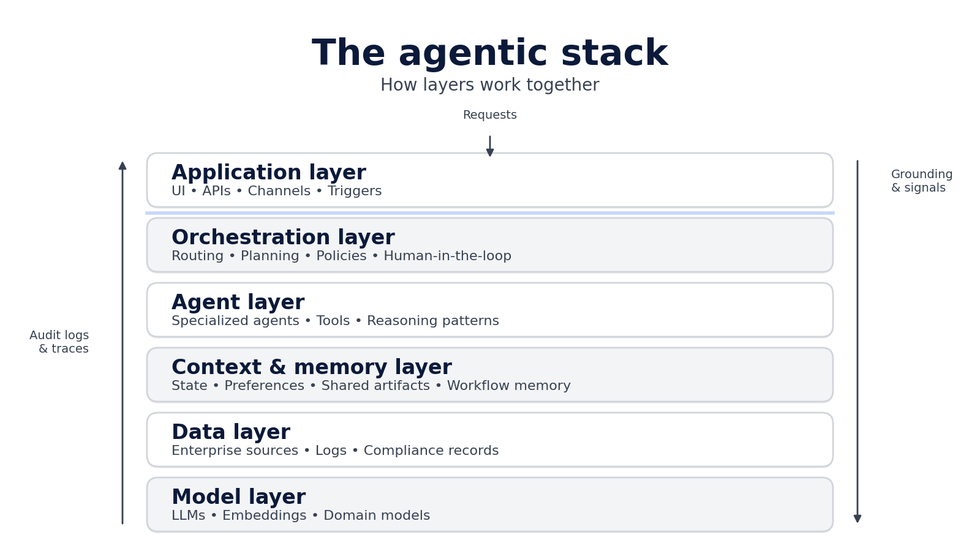Click the Application layer box

click(x=490, y=180)
